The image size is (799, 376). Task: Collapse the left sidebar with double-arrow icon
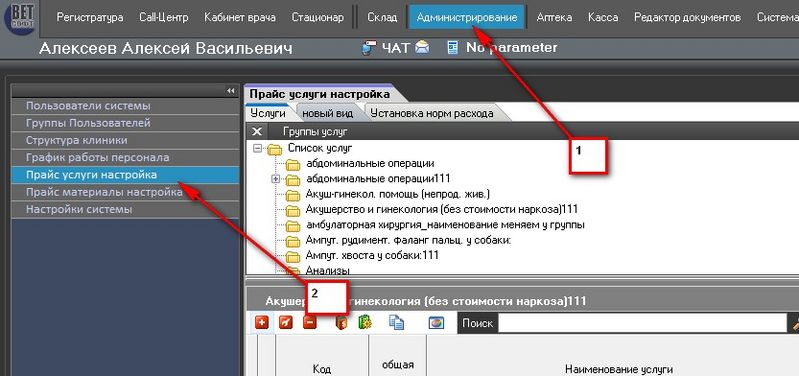point(231,91)
